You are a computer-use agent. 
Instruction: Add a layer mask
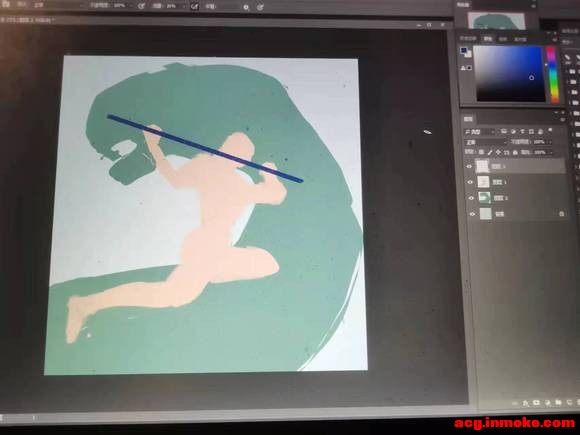(536, 403)
